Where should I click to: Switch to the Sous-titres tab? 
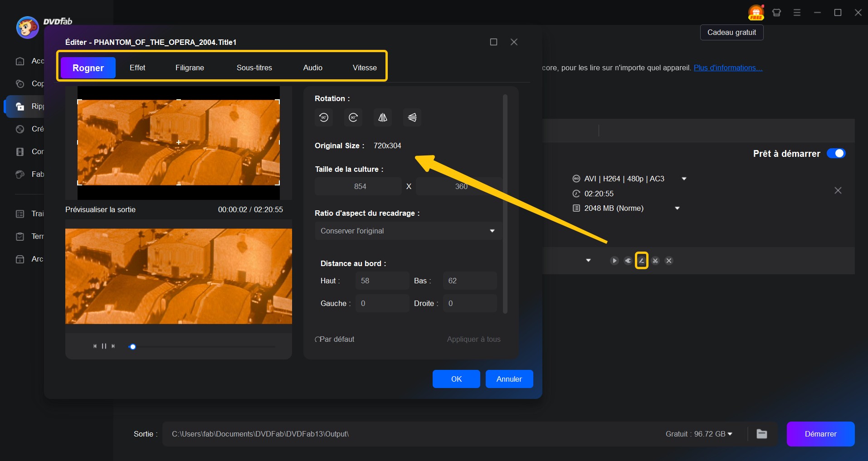[254, 68]
